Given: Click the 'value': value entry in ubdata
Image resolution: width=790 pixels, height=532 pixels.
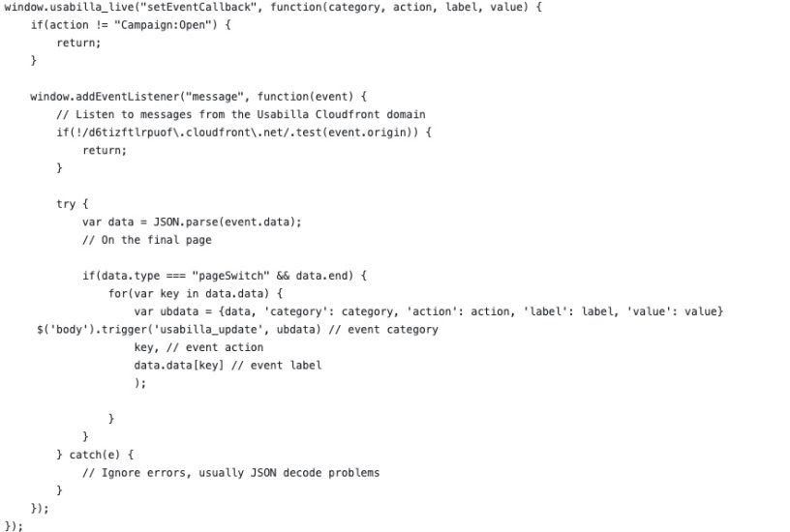Looking at the screenshot, I should coord(672,311).
